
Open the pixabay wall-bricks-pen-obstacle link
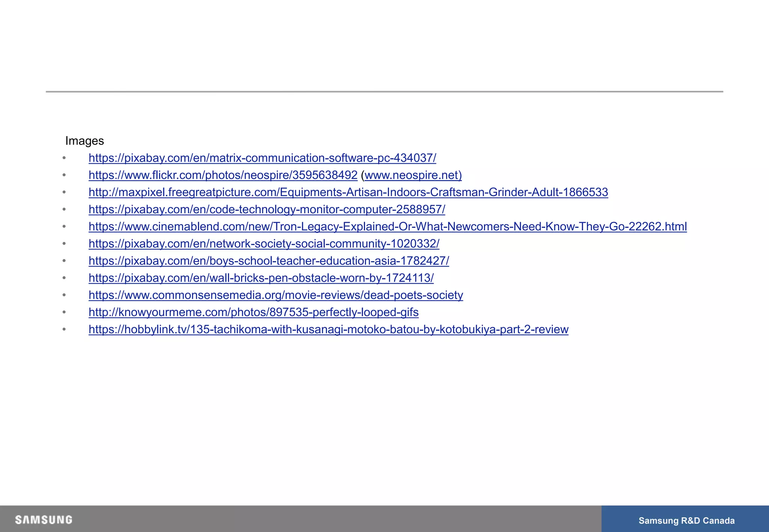[261, 278]
